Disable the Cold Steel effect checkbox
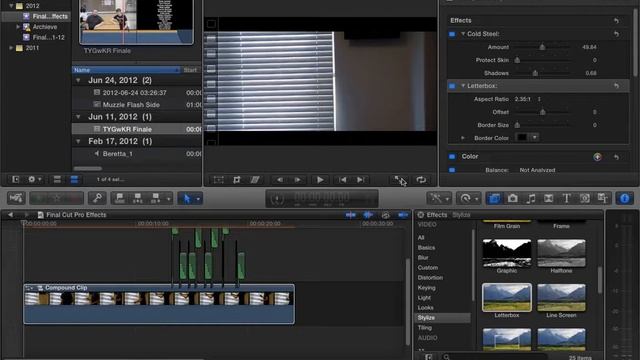This screenshot has height=360, width=640. tap(452, 34)
